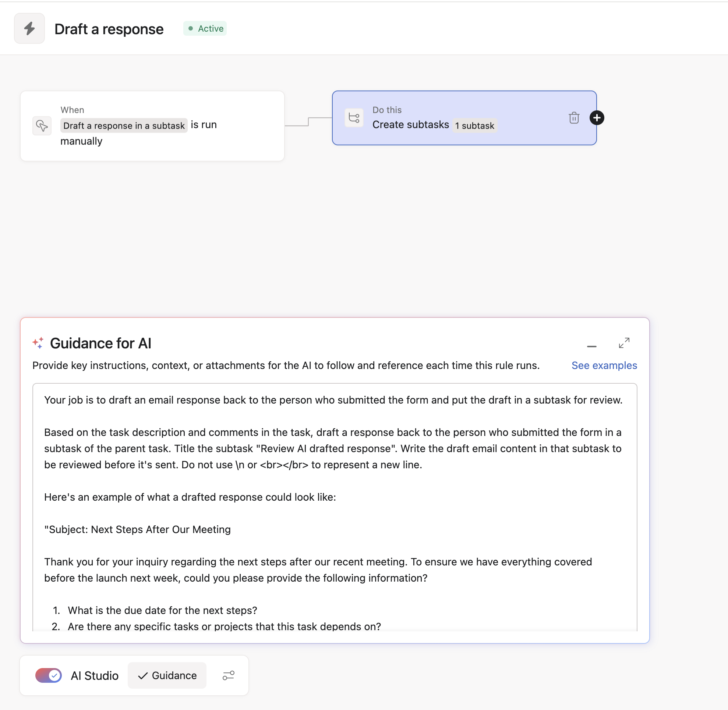Image resolution: width=728 pixels, height=710 pixels.
Task: Open AI Studio settings sliders icon
Action: pyautogui.click(x=228, y=675)
